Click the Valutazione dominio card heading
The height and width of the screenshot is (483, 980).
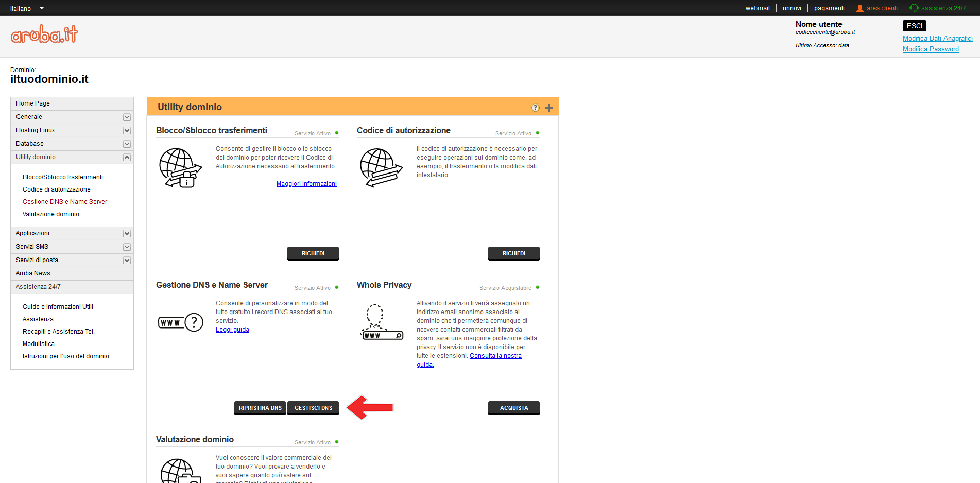click(195, 440)
